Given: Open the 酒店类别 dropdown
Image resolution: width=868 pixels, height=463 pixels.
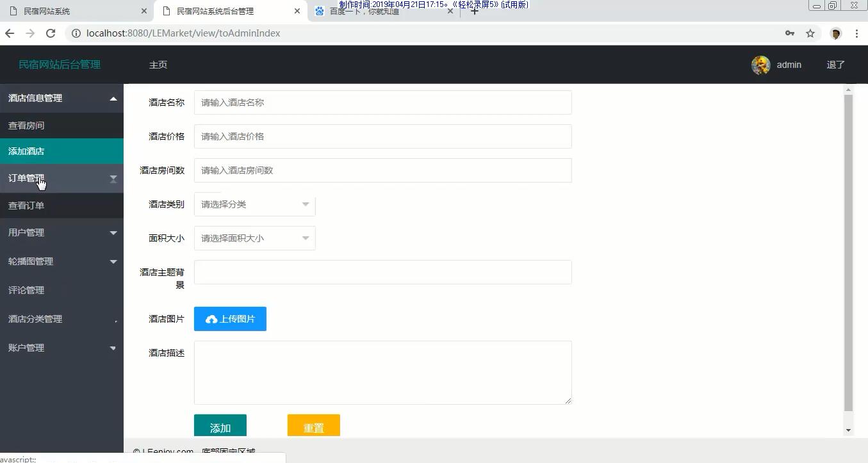Looking at the screenshot, I should coord(254,204).
